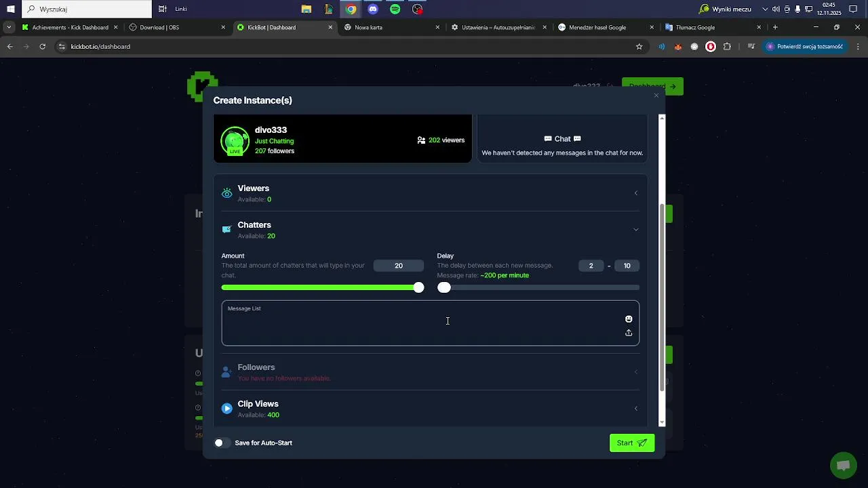Image resolution: width=868 pixels, height=488 pixels.
Task: Switch to Menedżer haseł Google tab
Action: (606, 28)
